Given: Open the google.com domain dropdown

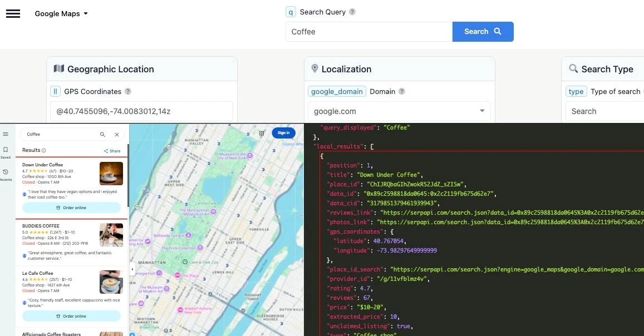Looking at the screenshot, I should click(399, 111).
